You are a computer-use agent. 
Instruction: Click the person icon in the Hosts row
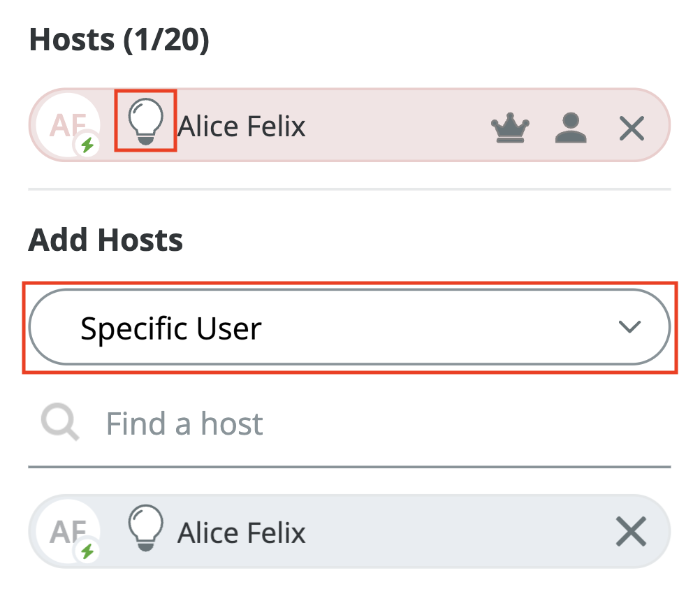coord(571,129)
